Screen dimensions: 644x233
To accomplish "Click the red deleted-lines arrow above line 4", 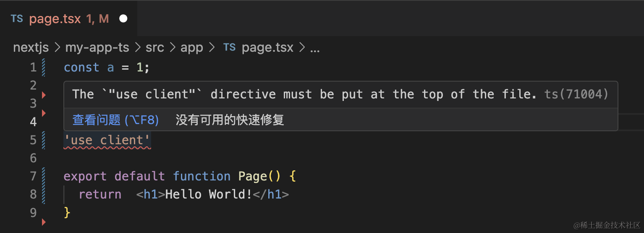I will click(x=44, y=113).
